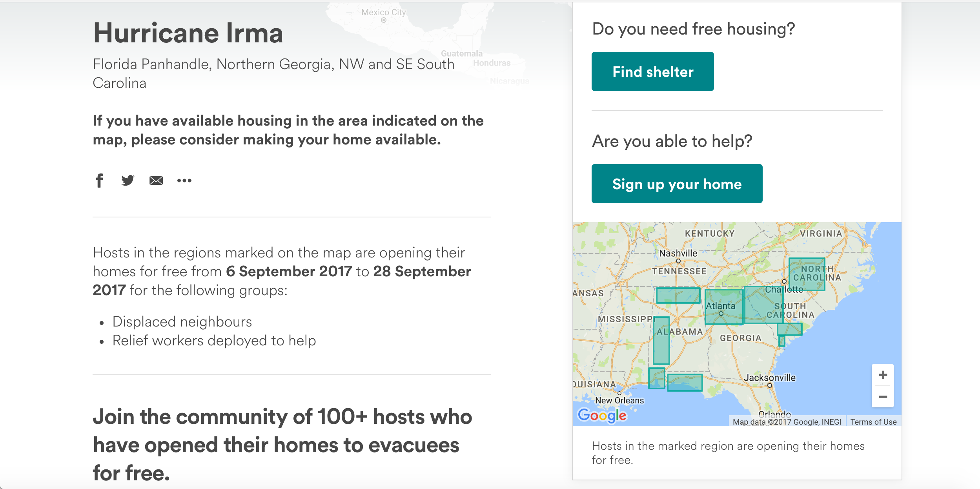This screenshot has width=980, height=489.
Task: Click the Nashville label on map
Action: pos(678,254)
